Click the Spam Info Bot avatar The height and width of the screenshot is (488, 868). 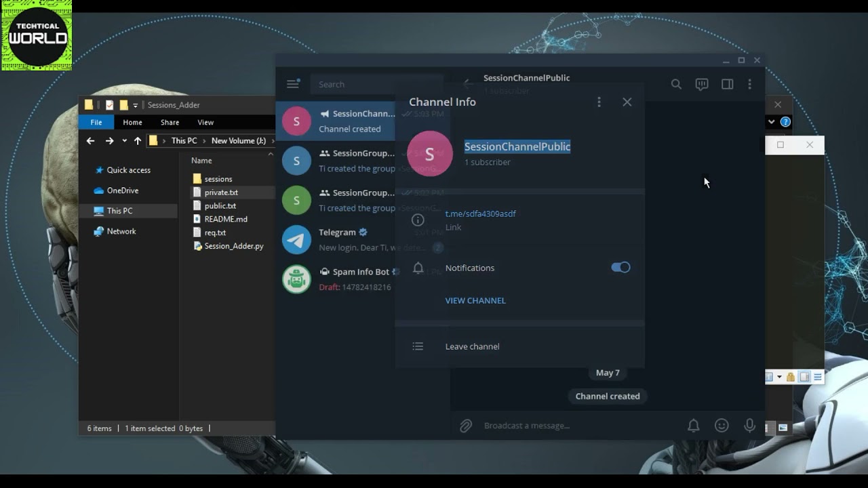pyautogui.click(x=296, y=279)
